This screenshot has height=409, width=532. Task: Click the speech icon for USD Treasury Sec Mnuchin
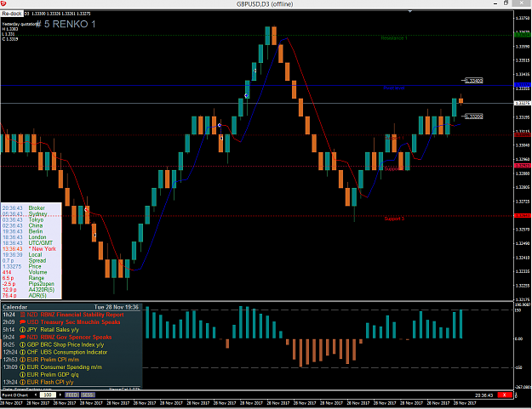click(22, 322)
